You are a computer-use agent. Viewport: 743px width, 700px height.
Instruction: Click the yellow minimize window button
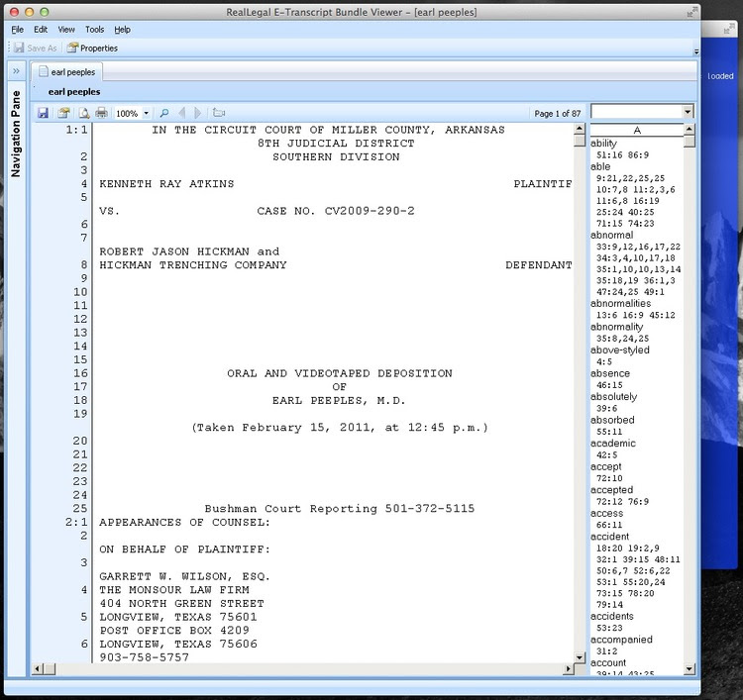coord(30,12)
